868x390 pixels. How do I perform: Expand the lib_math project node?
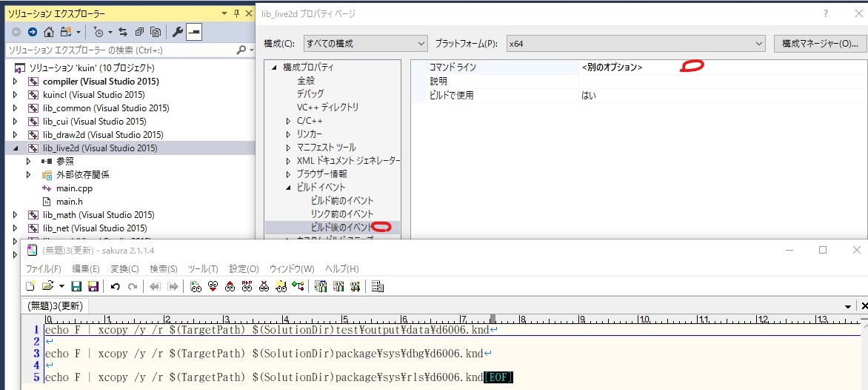click(16, 215)
